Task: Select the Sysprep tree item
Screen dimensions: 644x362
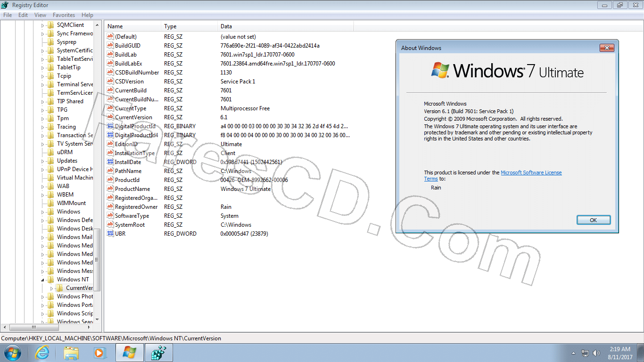Action: (66, 42)
